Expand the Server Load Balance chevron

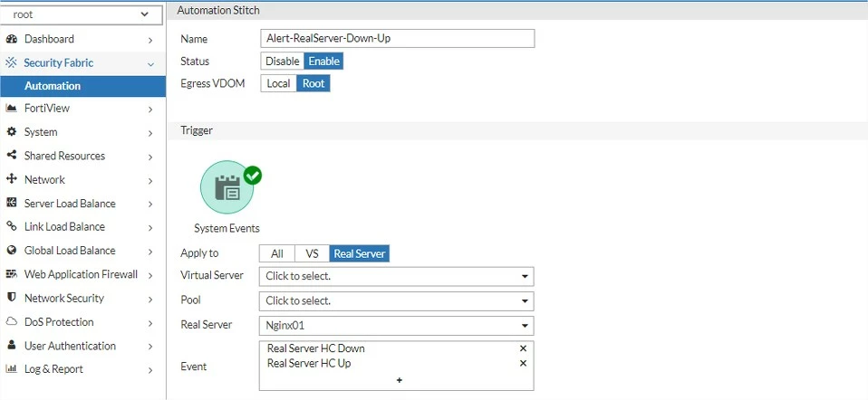(150, 205)
